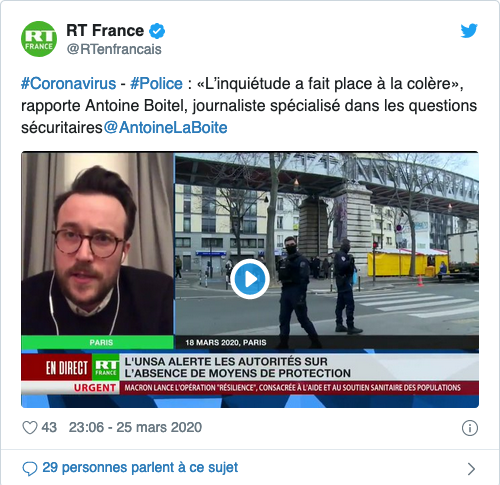Visit the @AntoineLaBoite mentioned profile
500x485 pixels.
tap(165, 128)
